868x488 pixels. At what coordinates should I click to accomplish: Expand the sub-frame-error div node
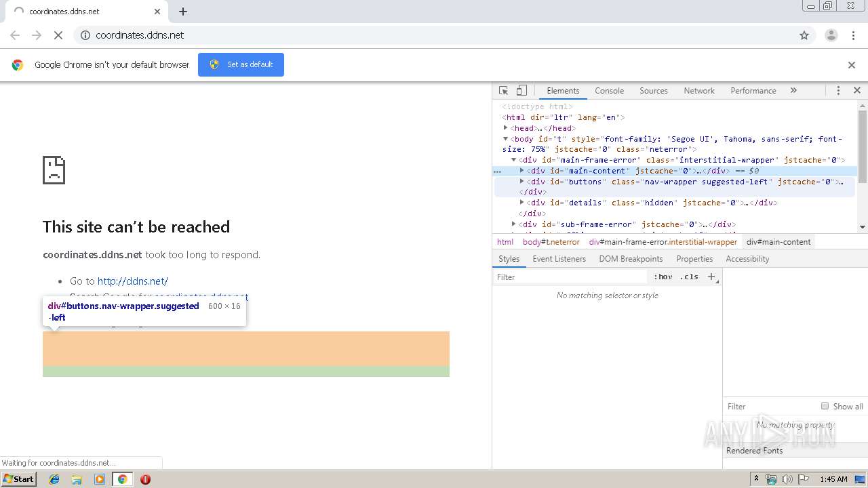point(514,224)
